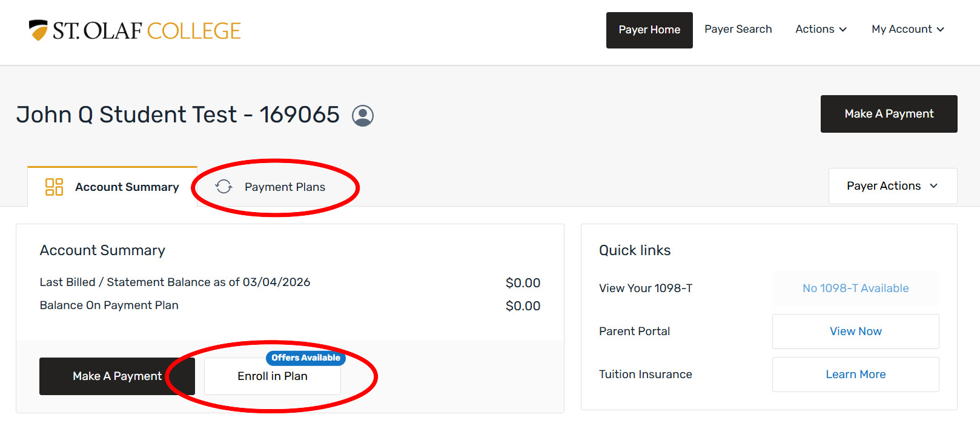Click the profile icon beside student name
This screenshot has height=423, width=980.
363,115
